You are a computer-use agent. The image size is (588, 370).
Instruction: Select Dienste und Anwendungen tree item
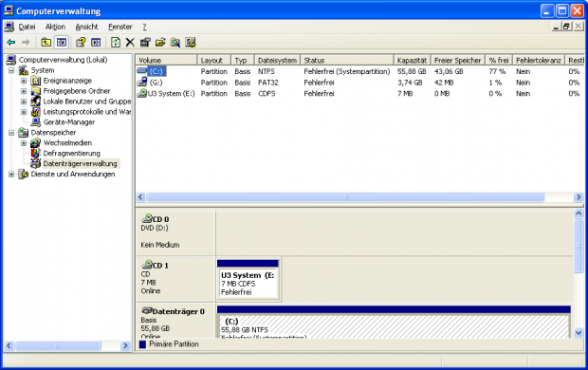[73, 175]
